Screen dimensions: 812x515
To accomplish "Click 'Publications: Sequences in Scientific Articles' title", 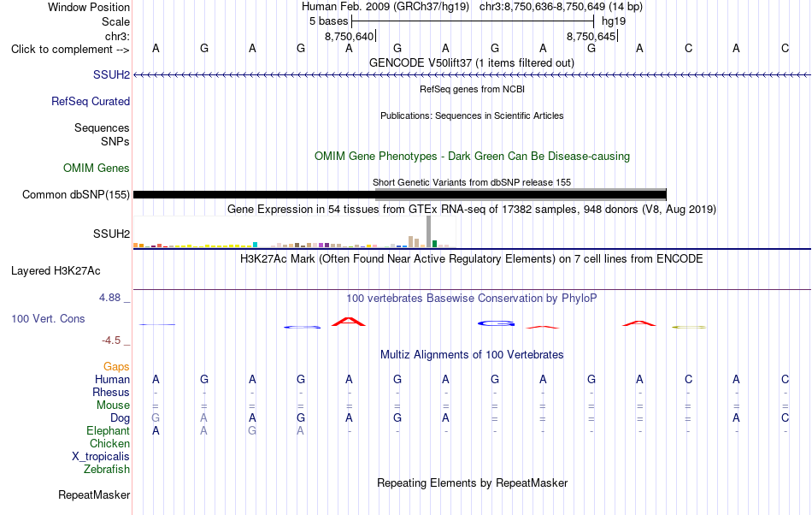I will coord(472,115).
